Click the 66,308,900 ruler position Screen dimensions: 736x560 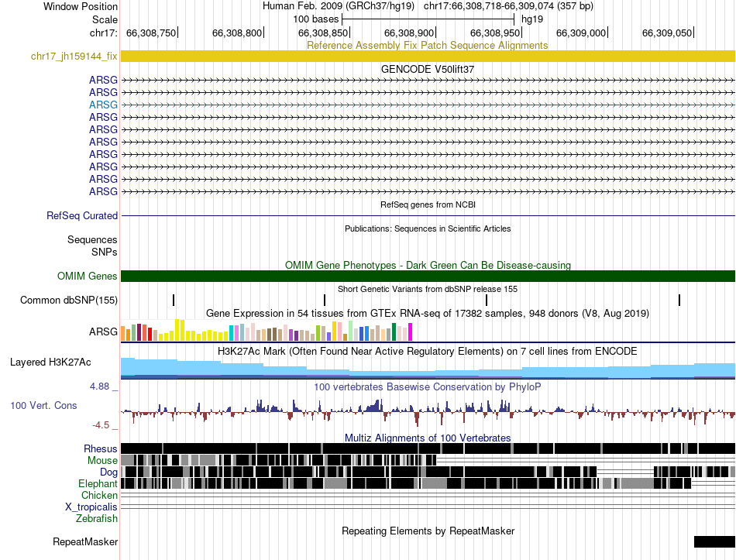tap(409, 33)
